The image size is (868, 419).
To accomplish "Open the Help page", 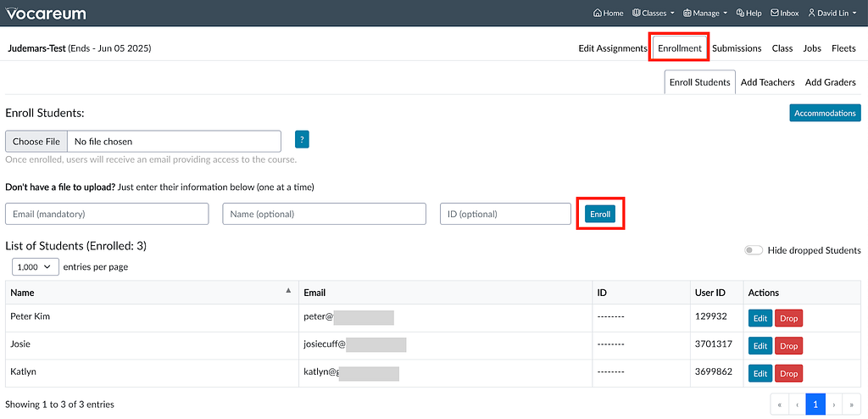I will pos(748,14).
